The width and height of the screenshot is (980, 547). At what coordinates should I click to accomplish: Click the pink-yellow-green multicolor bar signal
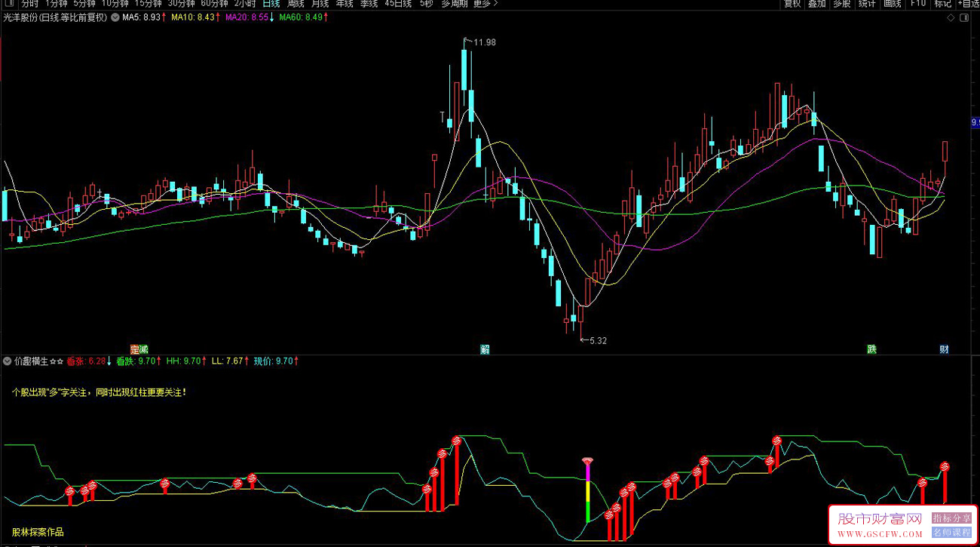588,490
